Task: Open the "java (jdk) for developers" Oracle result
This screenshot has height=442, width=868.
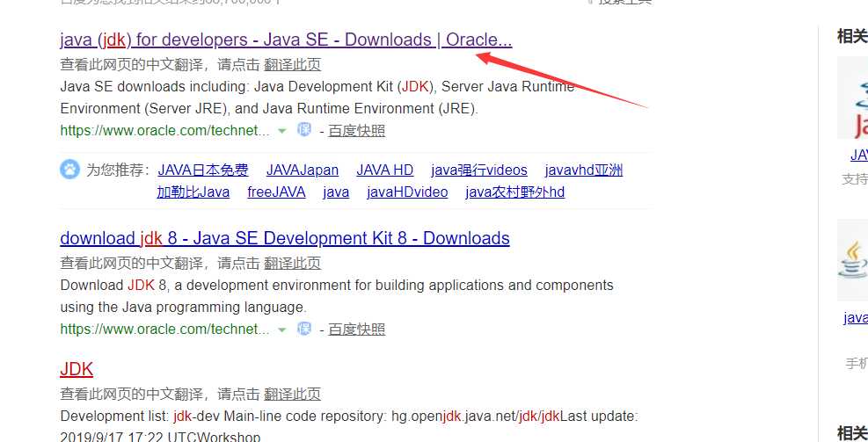Action: (286, 40)
